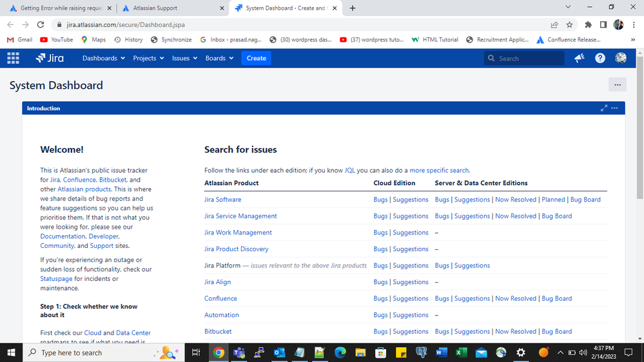
Task: Open the System Dashboard more actions button
Action: (618, 85)
